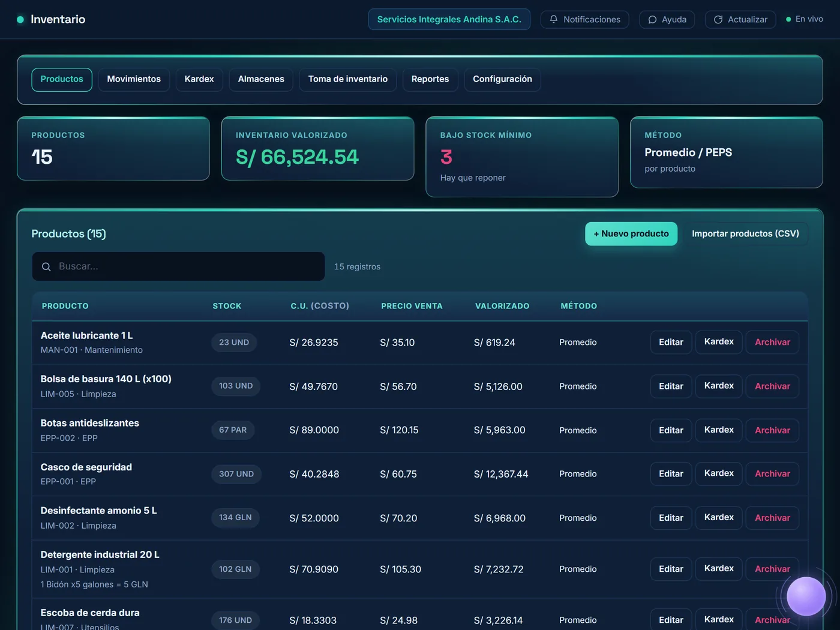This screenshot has height=630, width=840.
Task: Focus the Buscar... search field
Action: [x=178, y=266]
